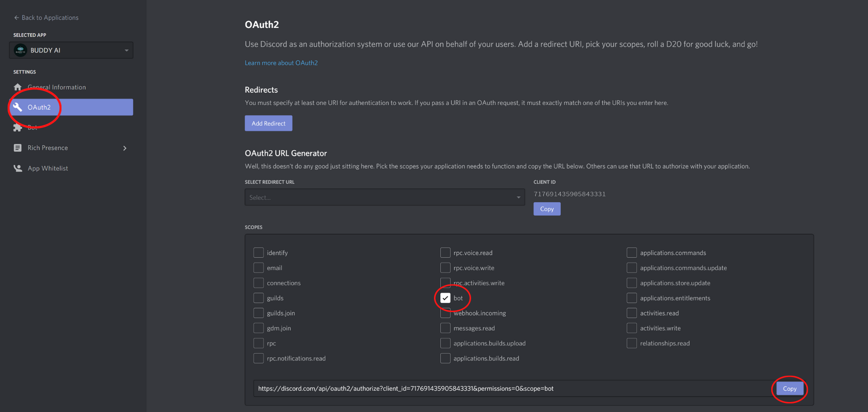
Task: Check the applications.store.update scope
Action: coord(632,283)
